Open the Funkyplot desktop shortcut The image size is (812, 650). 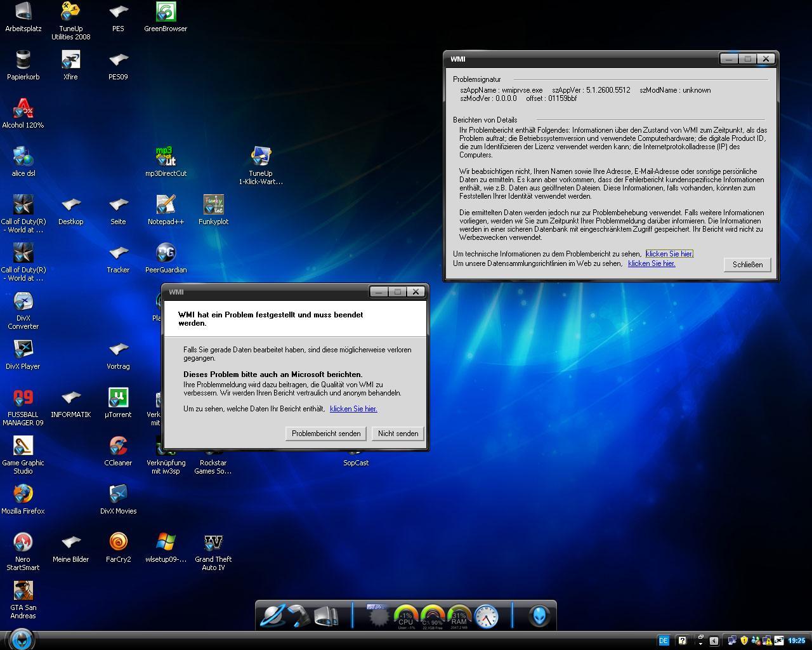213,205
